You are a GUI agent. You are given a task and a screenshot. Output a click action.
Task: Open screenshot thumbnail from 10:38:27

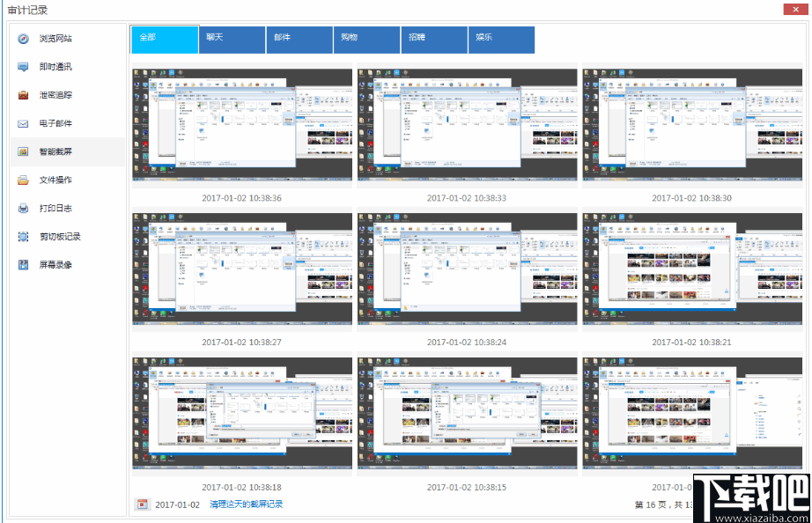click(x=242, y=269)
